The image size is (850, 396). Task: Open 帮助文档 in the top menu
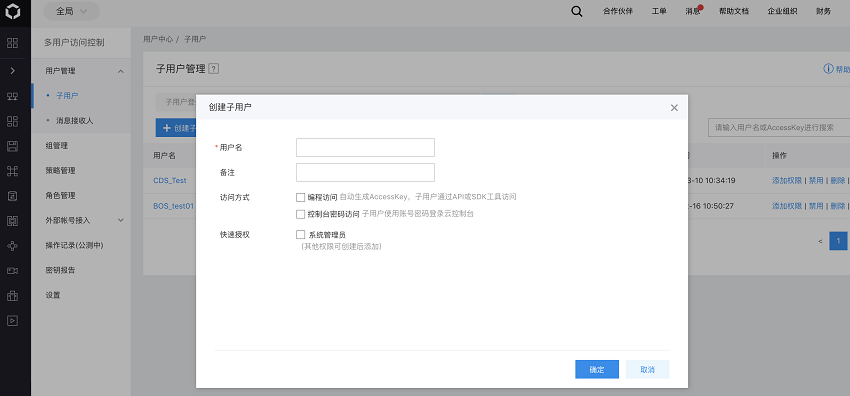[x=734, y=11]
